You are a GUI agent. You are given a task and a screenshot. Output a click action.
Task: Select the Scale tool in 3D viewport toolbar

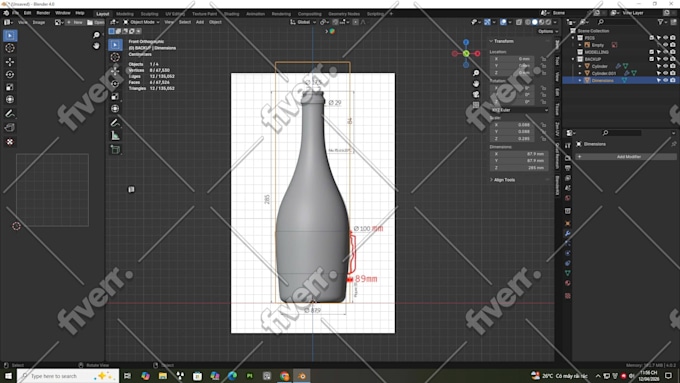(x=115, y=96)
